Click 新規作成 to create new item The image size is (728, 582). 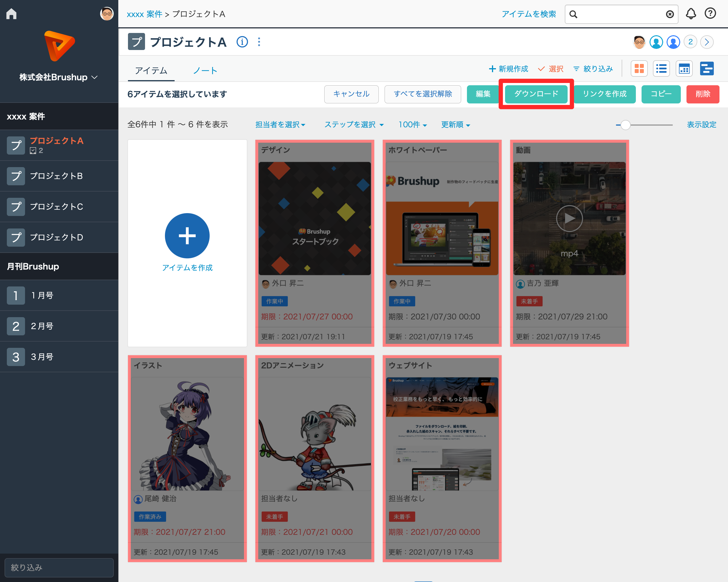pos(508,69)
